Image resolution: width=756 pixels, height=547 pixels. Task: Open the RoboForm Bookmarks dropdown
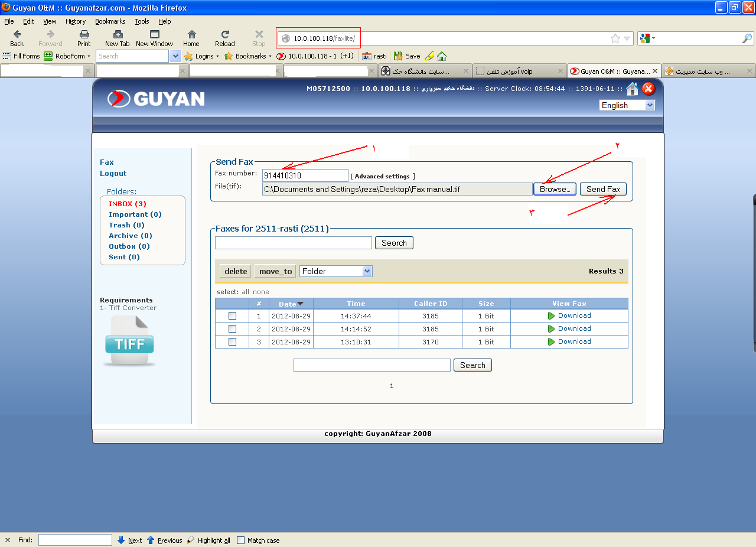coord(247,56)
